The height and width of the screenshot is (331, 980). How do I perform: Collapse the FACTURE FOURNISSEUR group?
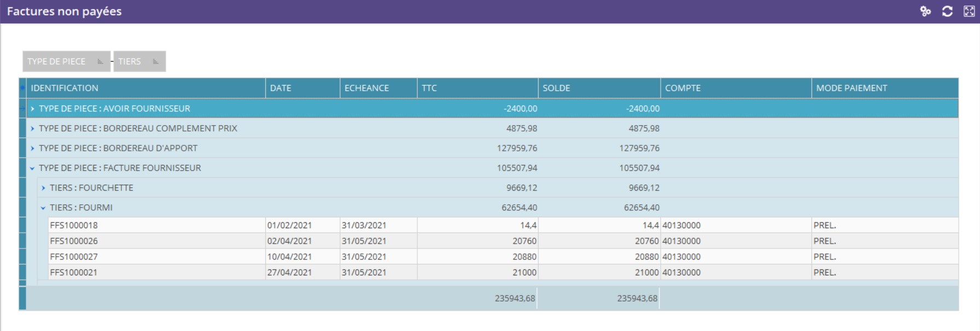coord(33,168)
